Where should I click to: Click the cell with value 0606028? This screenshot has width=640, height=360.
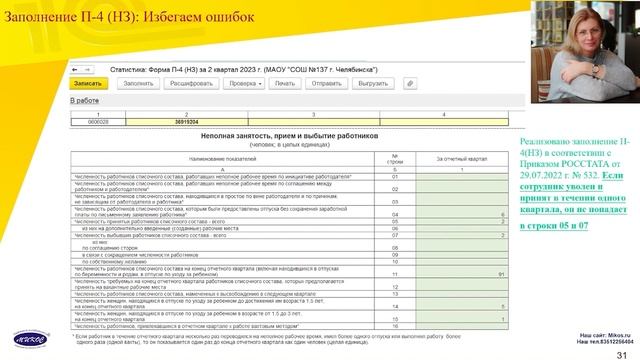pos(98,122)
